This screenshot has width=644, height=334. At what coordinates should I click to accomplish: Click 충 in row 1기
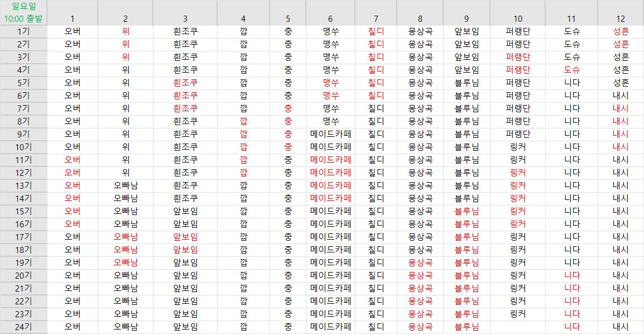[x=289, y=31]
